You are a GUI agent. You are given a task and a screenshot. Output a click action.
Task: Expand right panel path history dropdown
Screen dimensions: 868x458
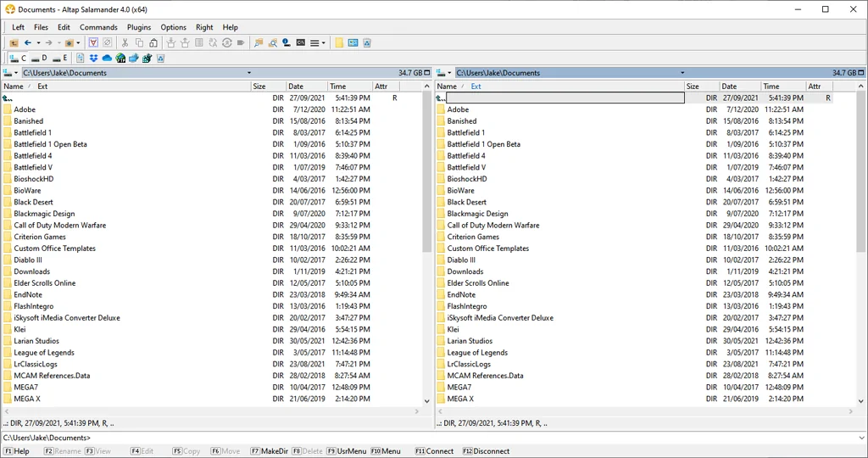(682, 73)
